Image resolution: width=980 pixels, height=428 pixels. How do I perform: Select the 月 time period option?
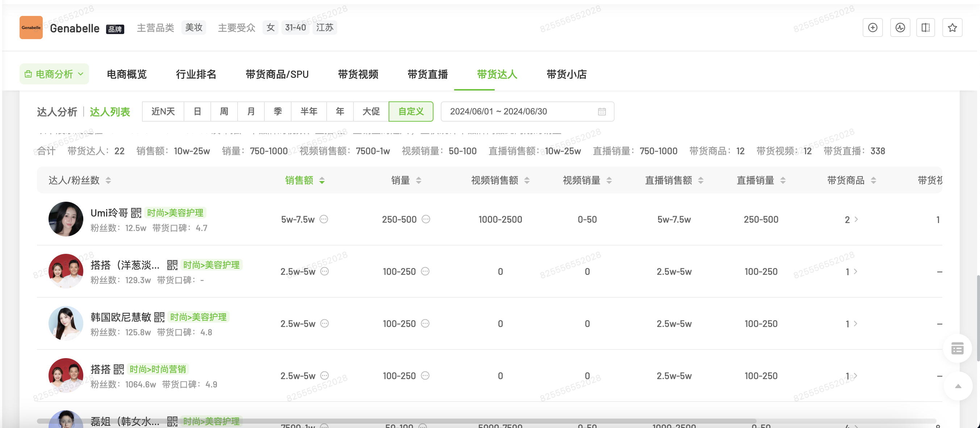pyautogui.click(x=251, y=112)
